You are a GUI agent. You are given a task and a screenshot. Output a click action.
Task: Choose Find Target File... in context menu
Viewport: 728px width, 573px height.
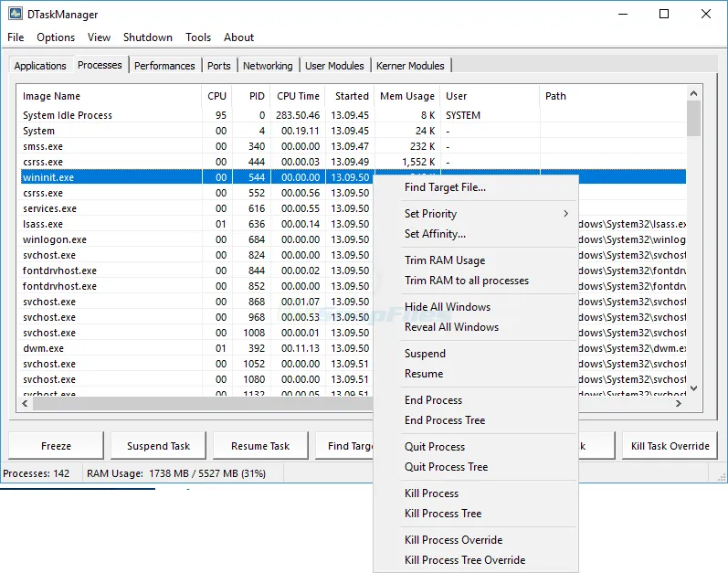(476, 187)
